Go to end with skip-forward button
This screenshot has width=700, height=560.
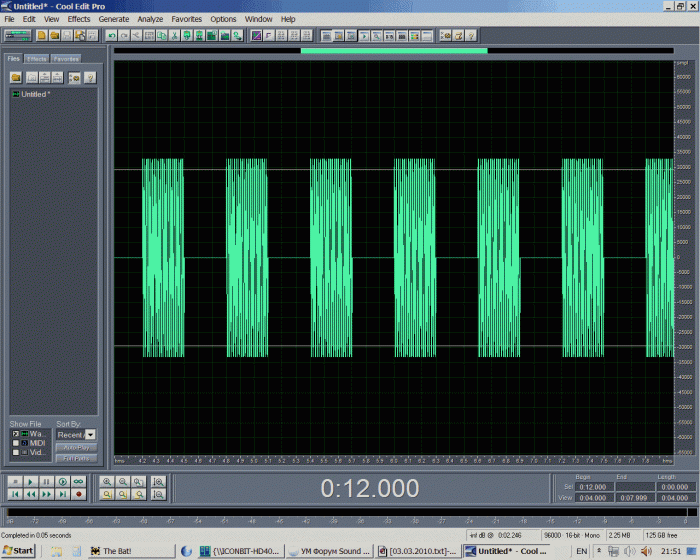point(62,494)
